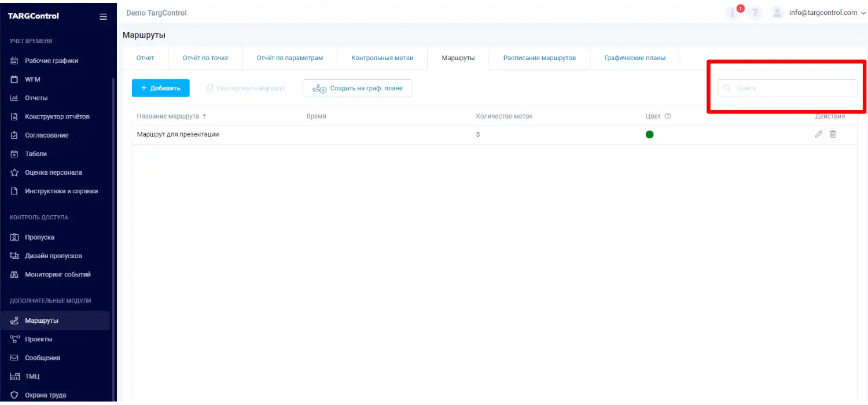Switch to Отчёт по точке tab
The image size is (868, 405).
click(205, 58)
